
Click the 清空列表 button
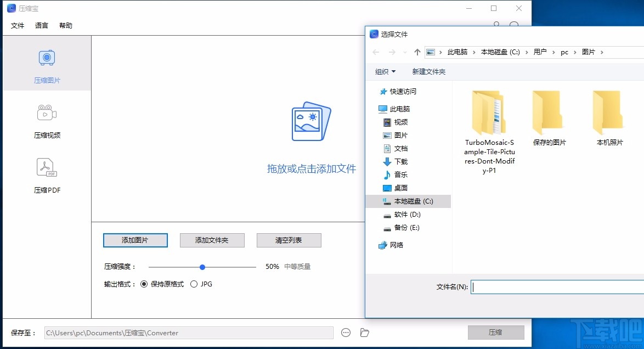(289, 240)
